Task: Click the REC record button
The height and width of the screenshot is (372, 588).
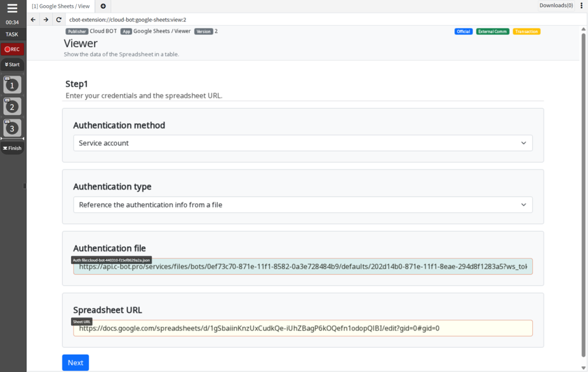Action: [x=13, y=49]
